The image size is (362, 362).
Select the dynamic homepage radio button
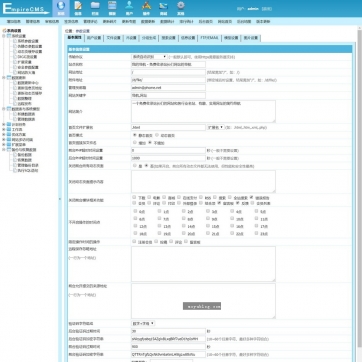[157, 135]
